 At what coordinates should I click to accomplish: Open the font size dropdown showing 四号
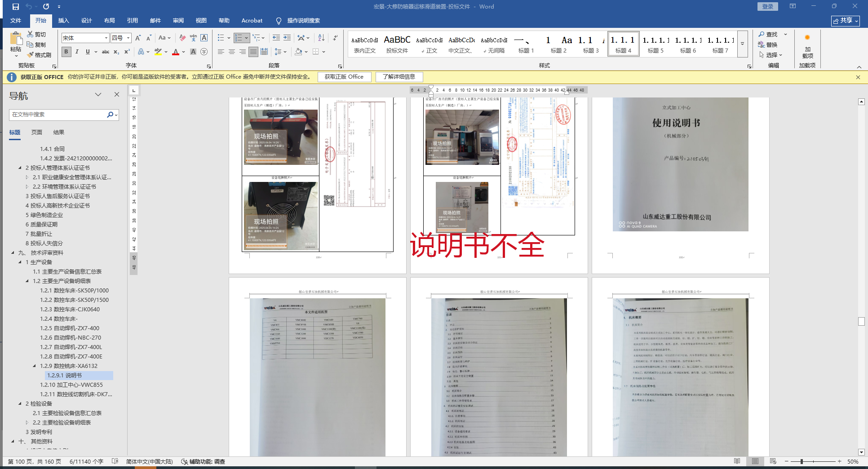[x=128, y=38]
